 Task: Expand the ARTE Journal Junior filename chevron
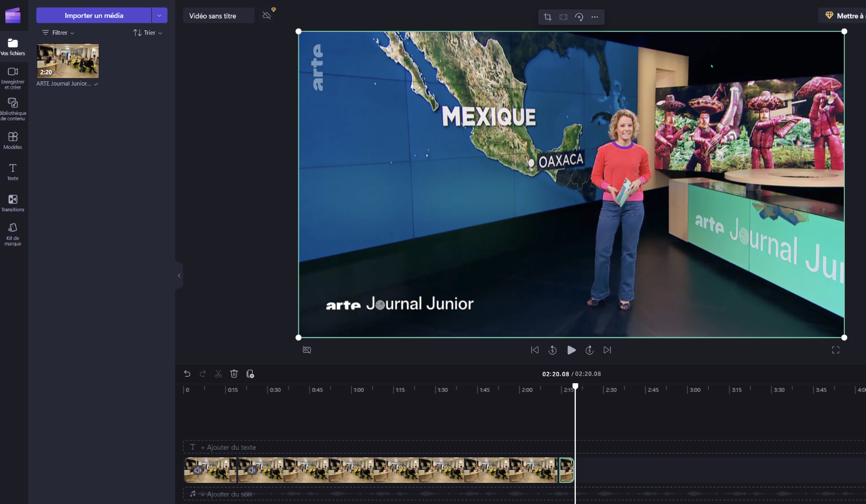(96, 84)
